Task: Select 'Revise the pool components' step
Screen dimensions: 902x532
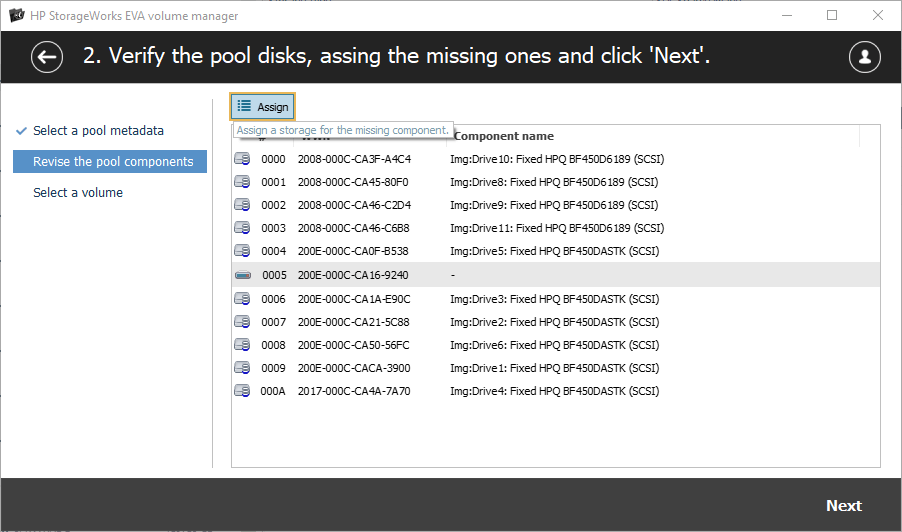Action: click(112, 162)
